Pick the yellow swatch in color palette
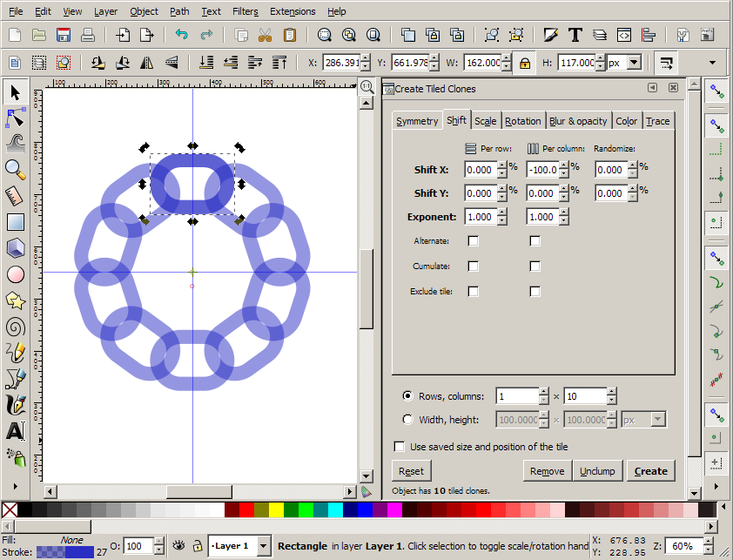Viewport: 733px width, 560px height. pos(276,509)
